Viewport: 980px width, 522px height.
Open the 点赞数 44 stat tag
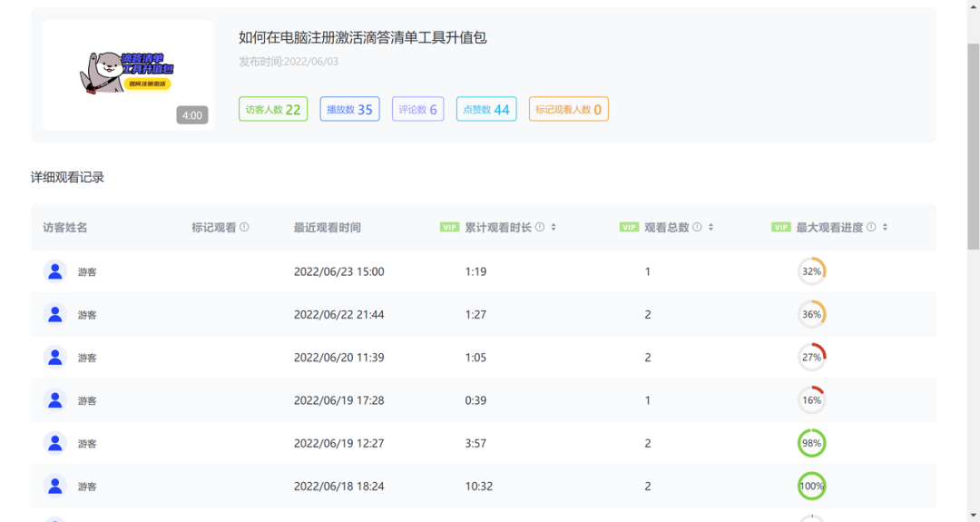pos(485,109)
